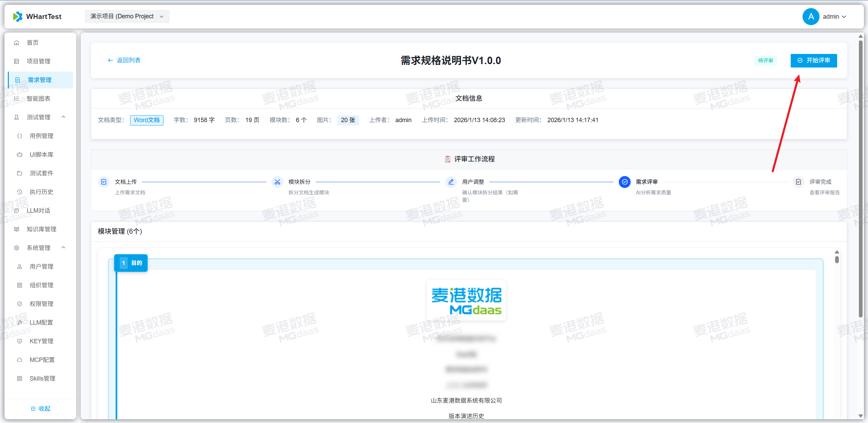The width and height of the screenshot is (868, 423).
Task: Click the admin avatar icon
Action: 811,17
